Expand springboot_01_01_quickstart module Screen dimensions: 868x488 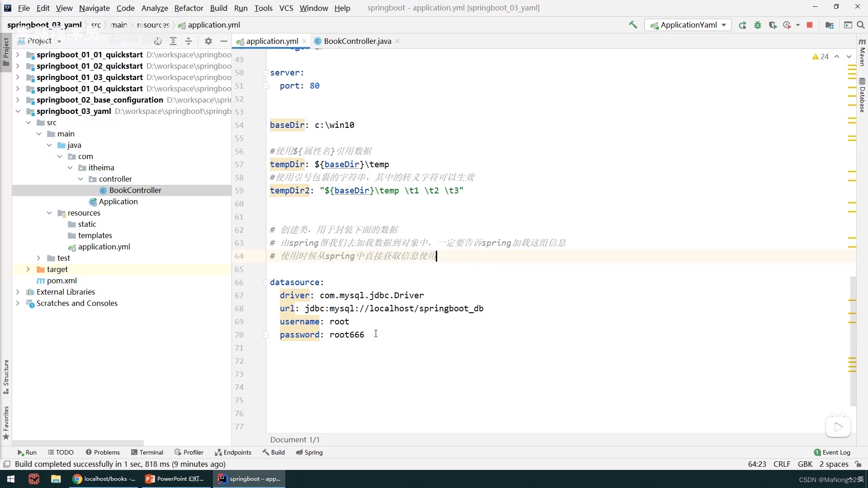click(x=18, y=55)
